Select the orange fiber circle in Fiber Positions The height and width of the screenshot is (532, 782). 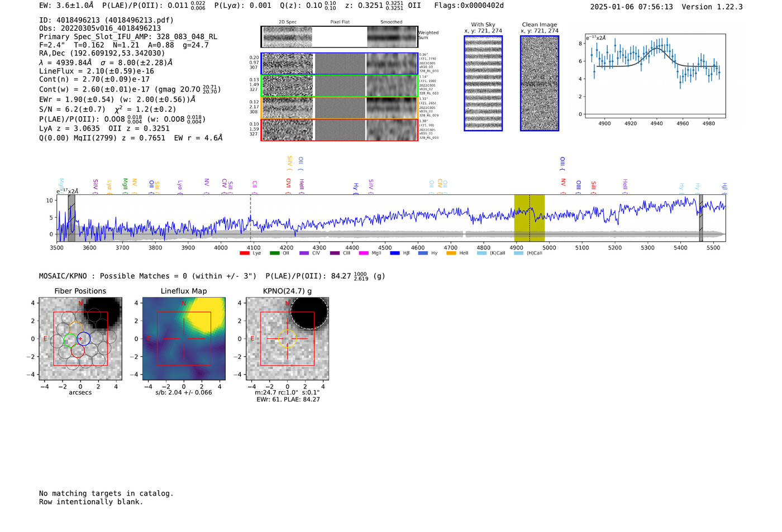[76, 328]
